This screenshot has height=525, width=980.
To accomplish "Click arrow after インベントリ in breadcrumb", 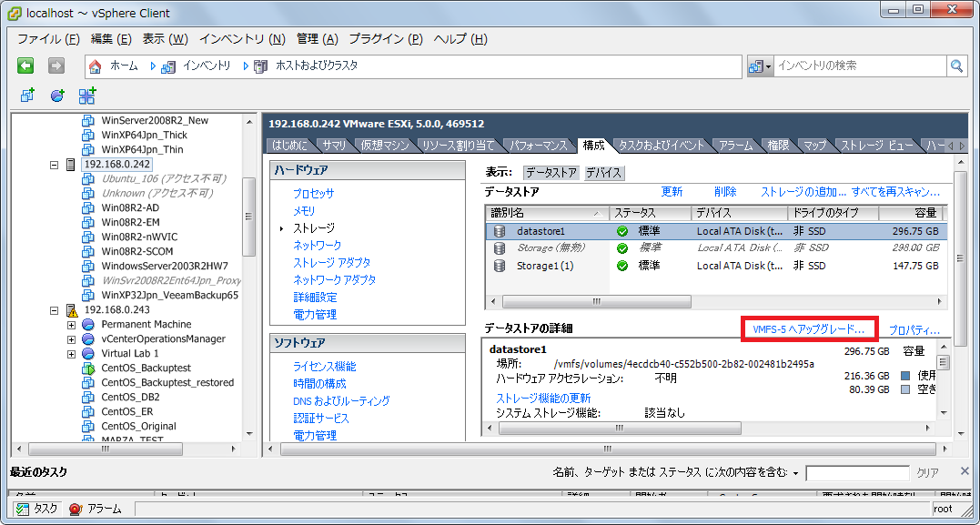I will (246, 66).
